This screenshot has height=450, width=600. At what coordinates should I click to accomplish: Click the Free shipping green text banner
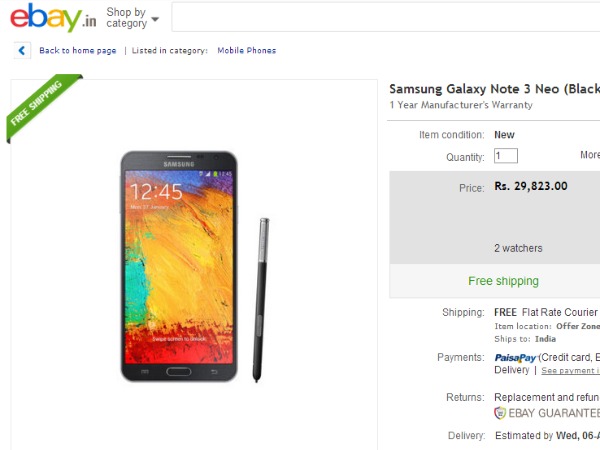[503, 281]
